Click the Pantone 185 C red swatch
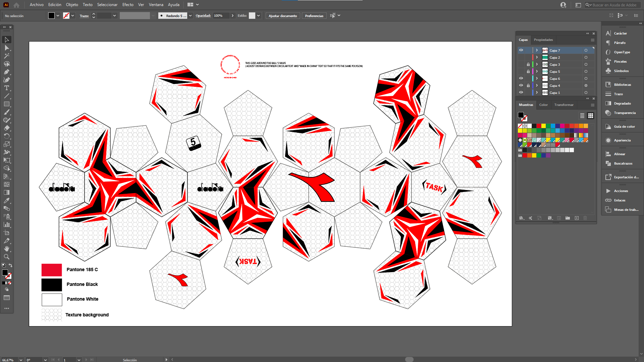This screenshot has width=644, height=362. [x=52, y=270]
